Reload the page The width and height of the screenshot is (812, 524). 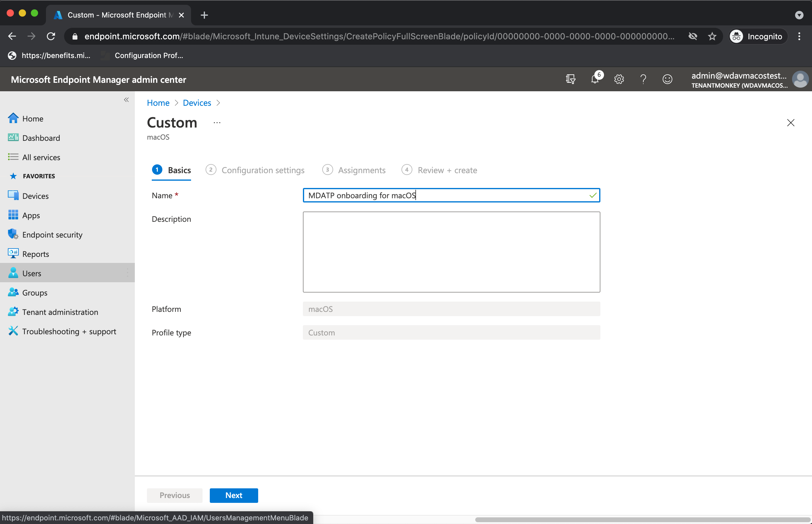point(51,36)
